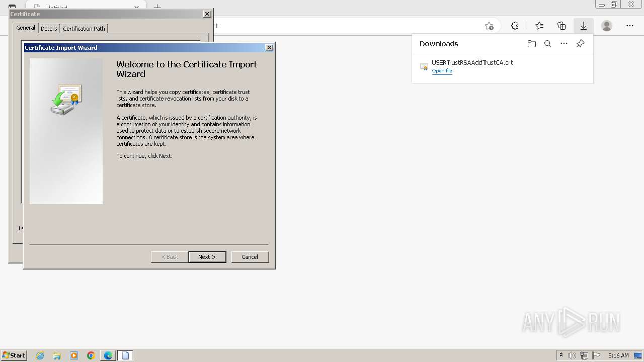Add this page to favorites

(489, 26)
